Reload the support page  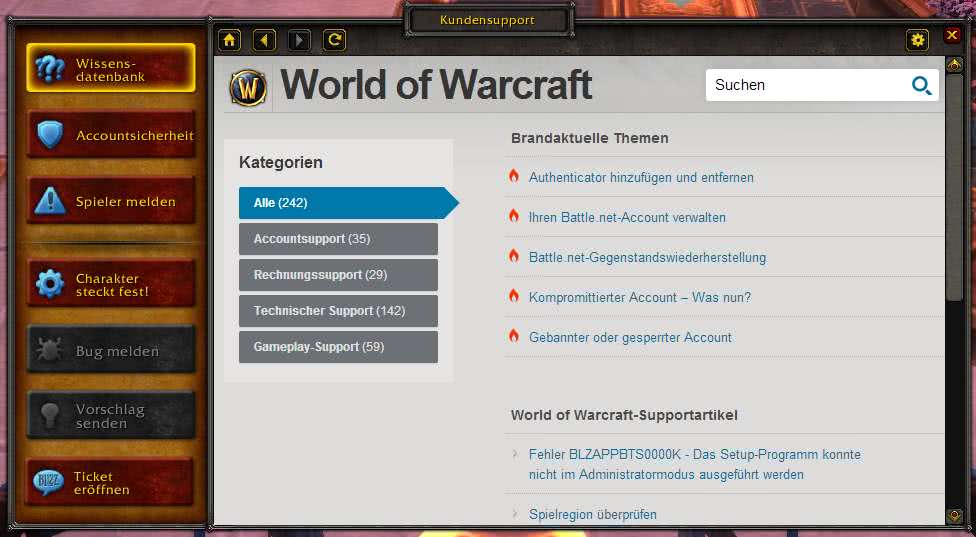tap(334, 40)
